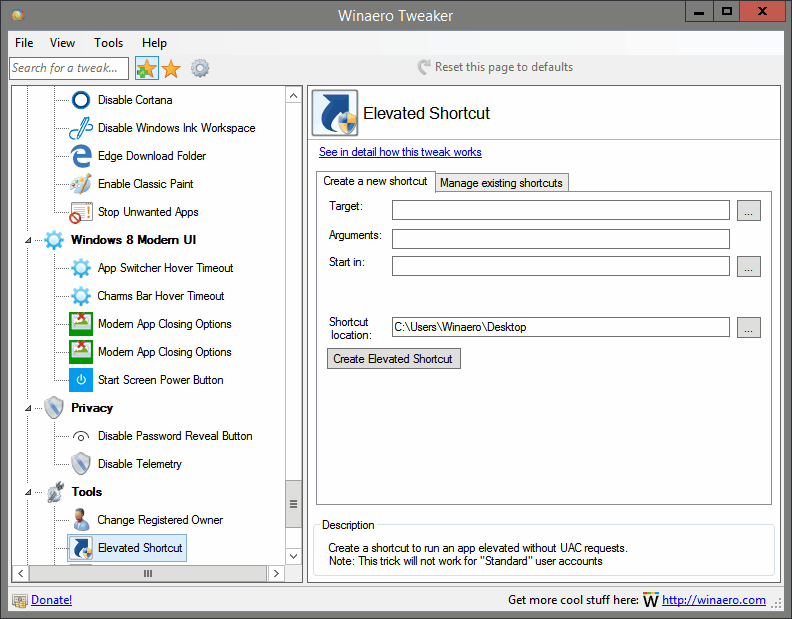Open the File menu
The height and width of the screenshot is (619, 792).
click(x=24, y=43)
